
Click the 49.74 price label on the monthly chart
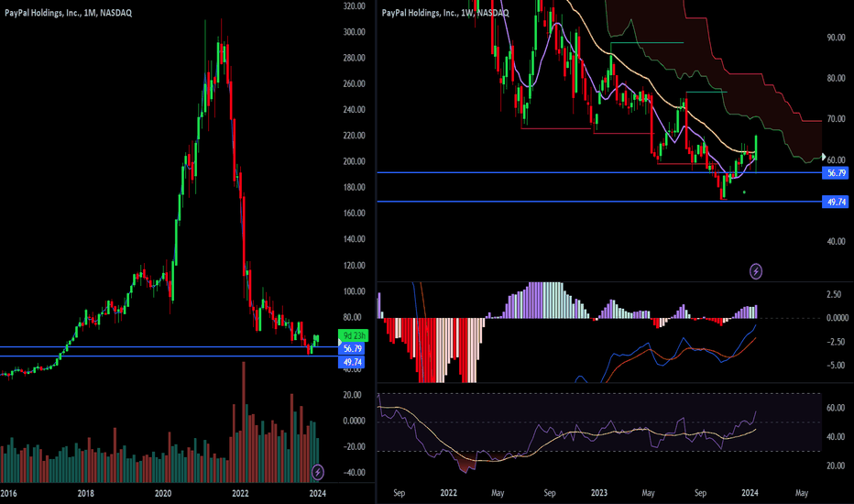(x=353, y=362)
